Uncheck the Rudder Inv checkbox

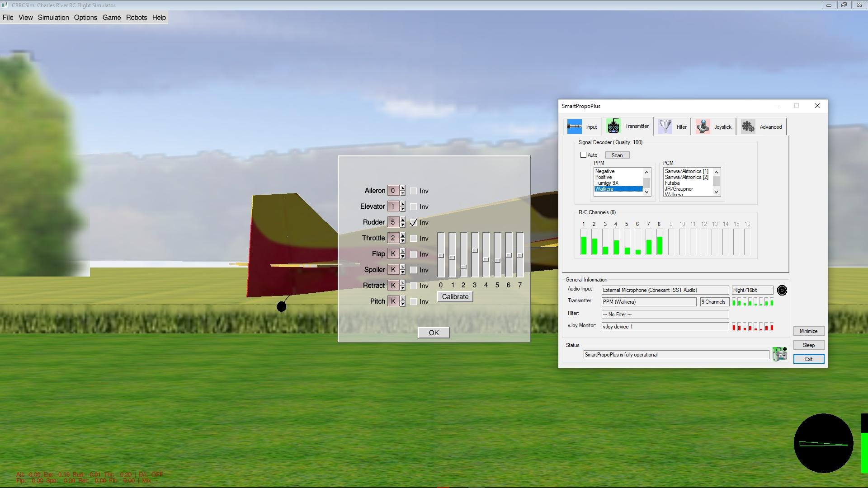coord(413,223)
